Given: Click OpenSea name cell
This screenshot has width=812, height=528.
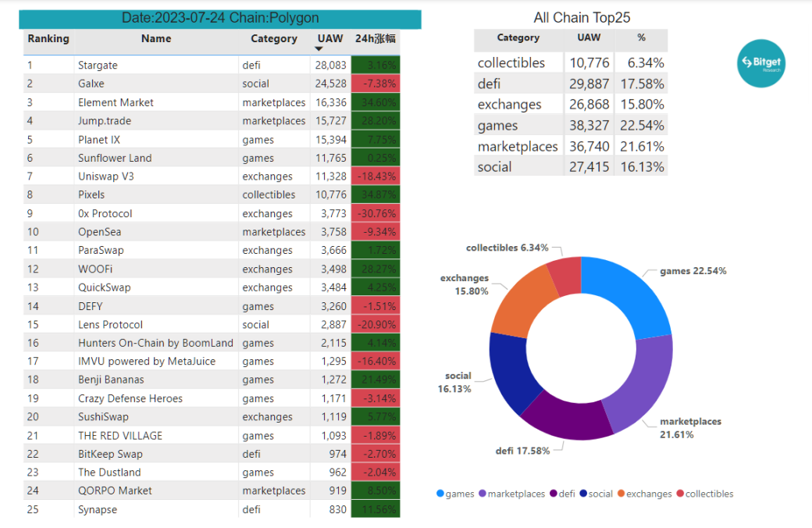Looking at the screenshot, I should click(99, 232).
